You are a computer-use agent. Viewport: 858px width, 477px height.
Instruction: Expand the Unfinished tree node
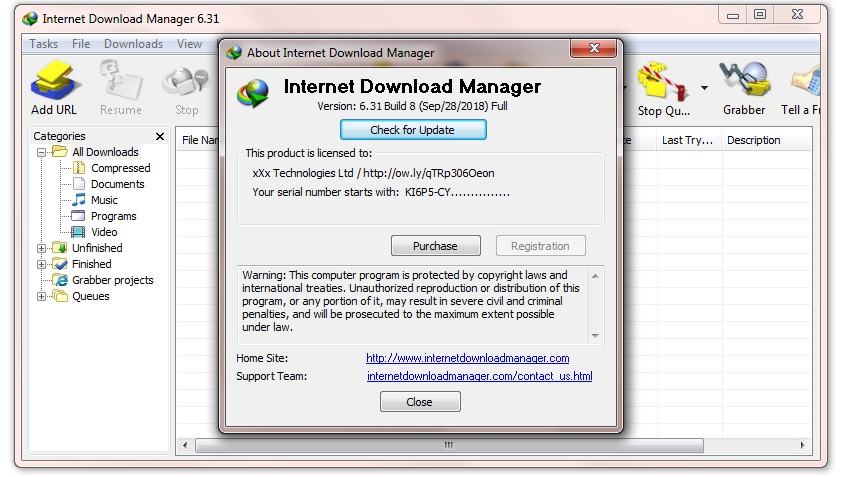pyautogui.click(x=41, y=248)
